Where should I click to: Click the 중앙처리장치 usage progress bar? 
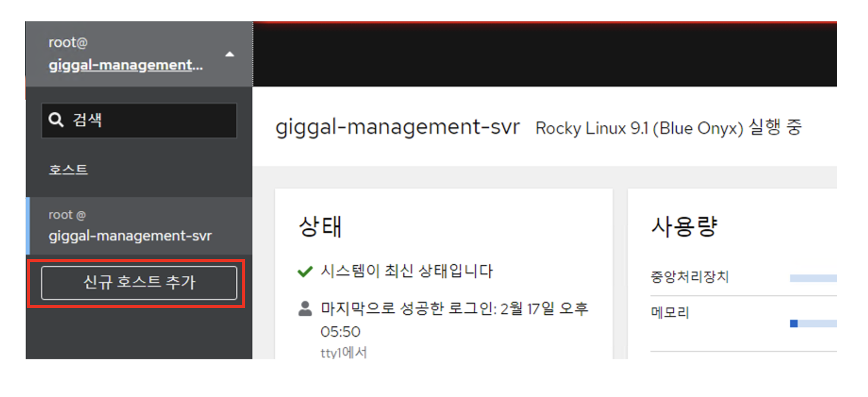coord(813,278)
